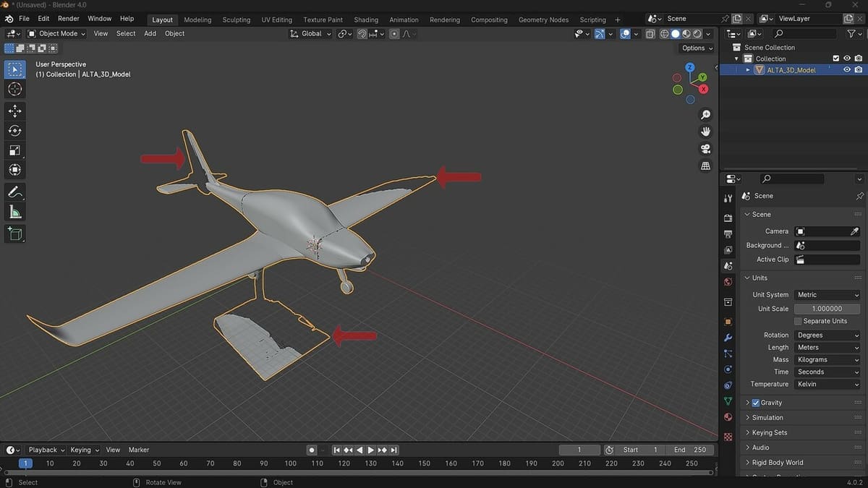Open the Playback popover in timeline
The height and width of the screenshot is (488, 868).
coord(46,450)
